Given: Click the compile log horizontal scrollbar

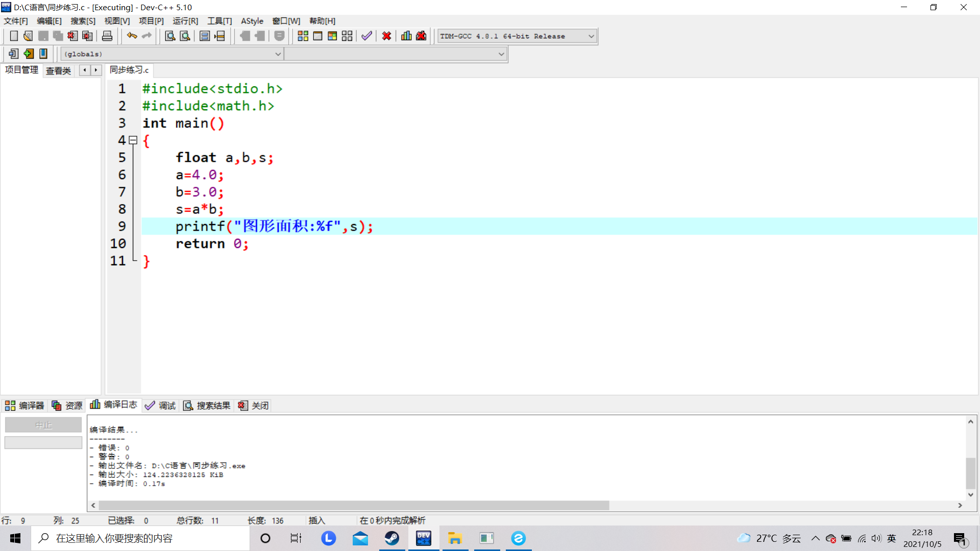Looking at the screenshot, I should (353, 505).
